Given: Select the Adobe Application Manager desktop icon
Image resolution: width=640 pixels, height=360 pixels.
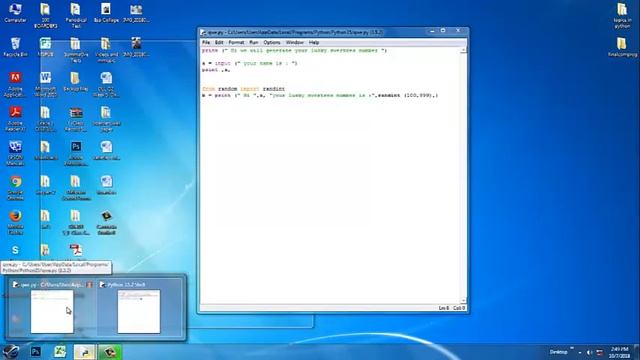Looking at the screenshot, I should tap(15, 84).
